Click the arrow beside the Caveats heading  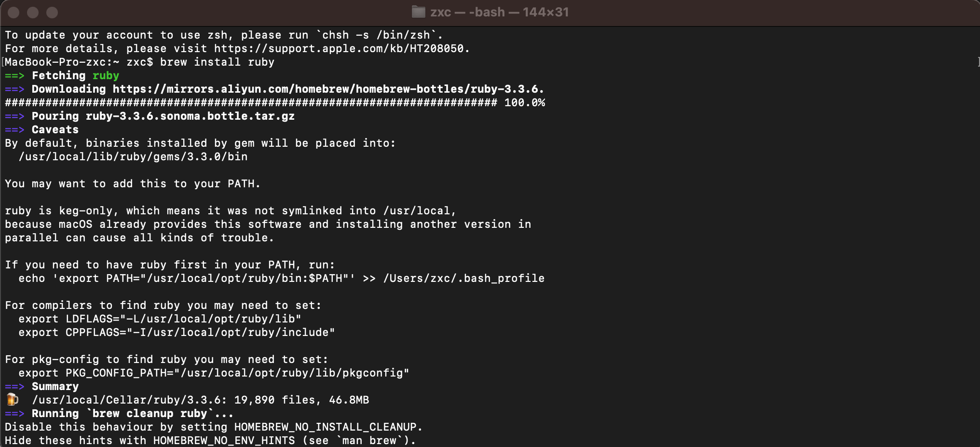click(x=14, y=130)
